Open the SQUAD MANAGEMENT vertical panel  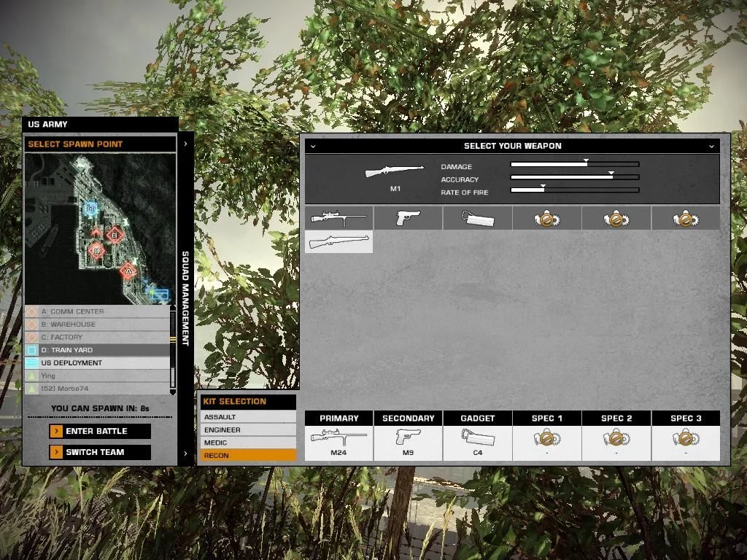point(186,298)
